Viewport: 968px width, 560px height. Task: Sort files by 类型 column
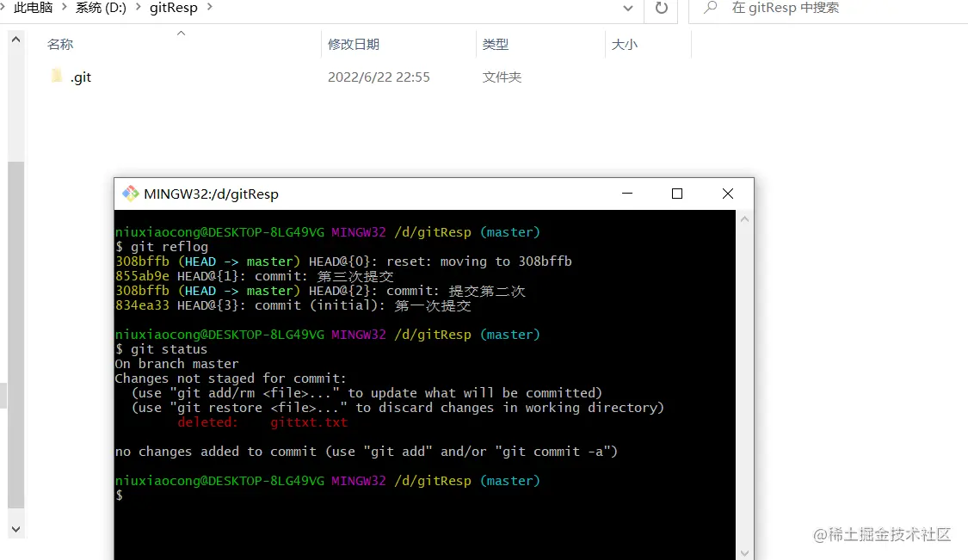coord(495,45)
